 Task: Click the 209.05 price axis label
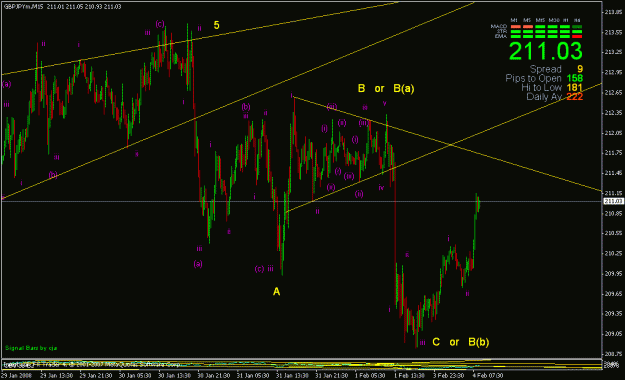614,334
